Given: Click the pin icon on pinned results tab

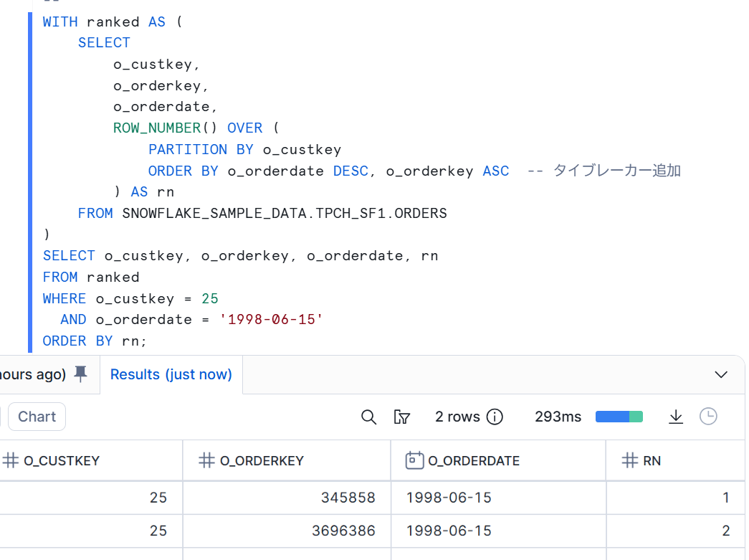Looking at the screenshot, I should (81, 374).
